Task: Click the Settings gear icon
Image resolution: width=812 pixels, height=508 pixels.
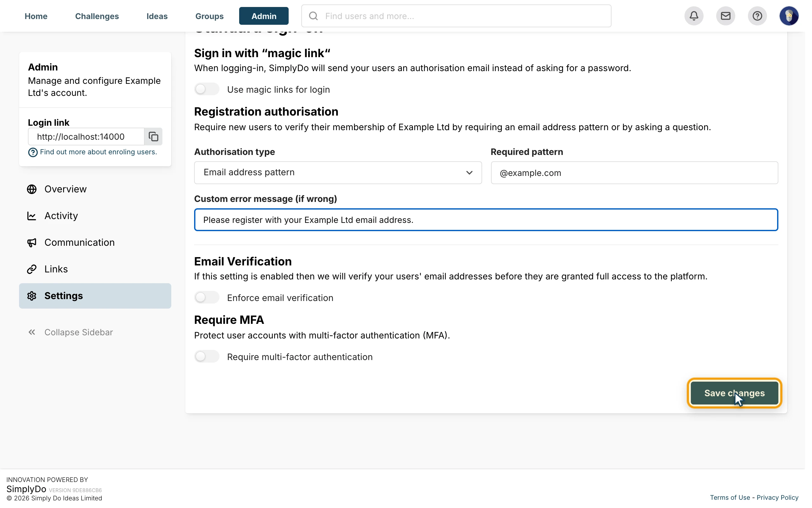Action: 32,296
